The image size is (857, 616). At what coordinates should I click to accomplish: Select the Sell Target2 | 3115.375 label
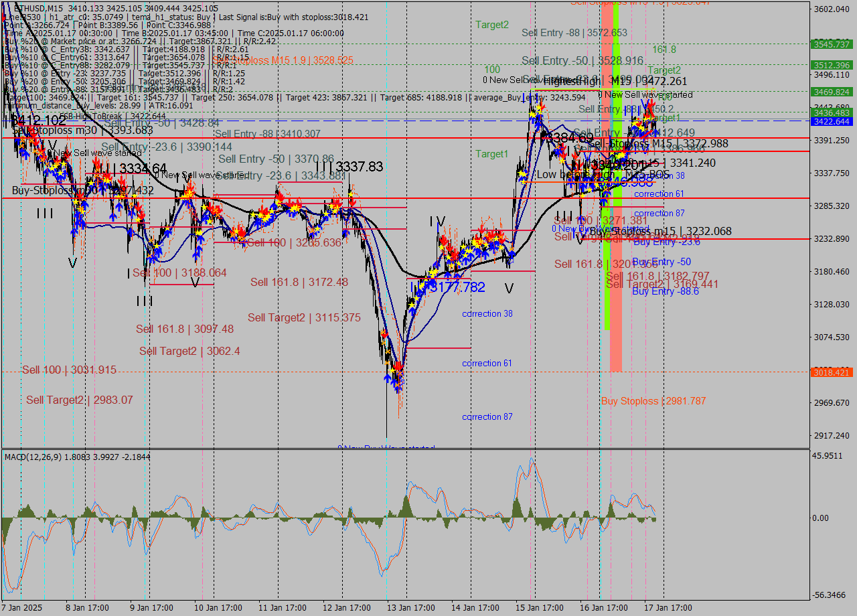304,317
